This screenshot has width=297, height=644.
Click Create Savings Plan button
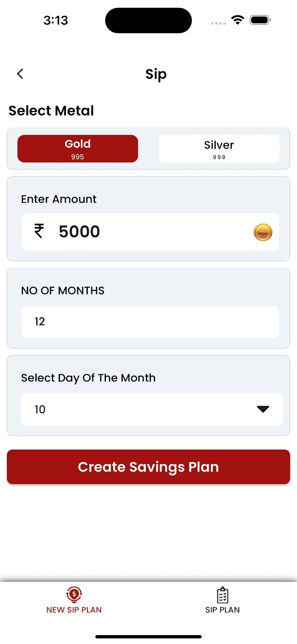click(148, 467)
